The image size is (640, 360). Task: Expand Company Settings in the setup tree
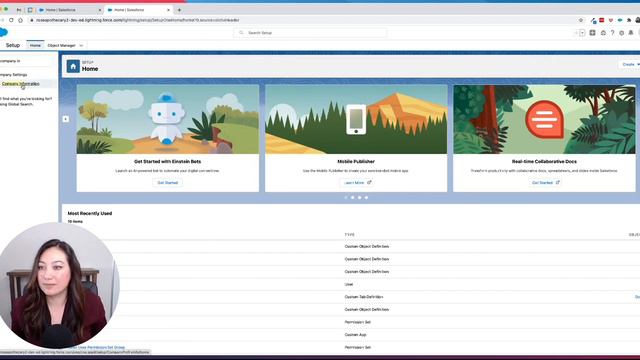pyautogui.click(x=13, y=75)
